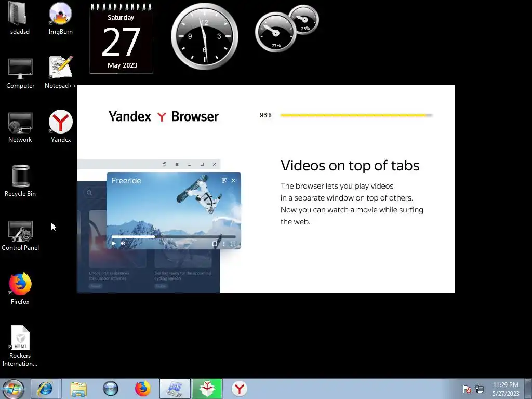
Task: Open the Network desktop icon
Action: tap(20, 127)
